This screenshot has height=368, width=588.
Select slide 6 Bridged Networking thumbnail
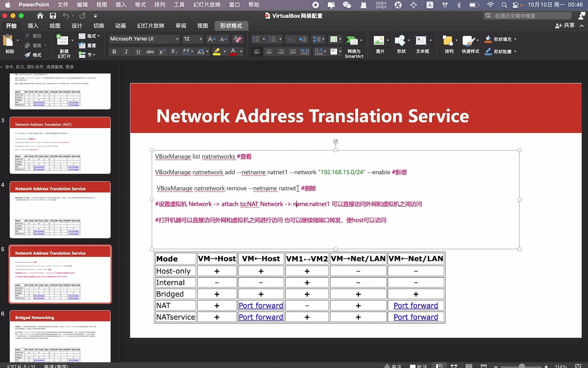coord(60,336)
